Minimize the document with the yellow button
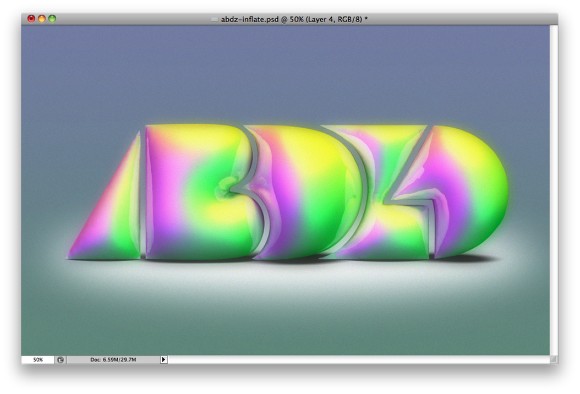Viewport: 580px width, 394px height. pyautogui.click(x=42, y=18)
